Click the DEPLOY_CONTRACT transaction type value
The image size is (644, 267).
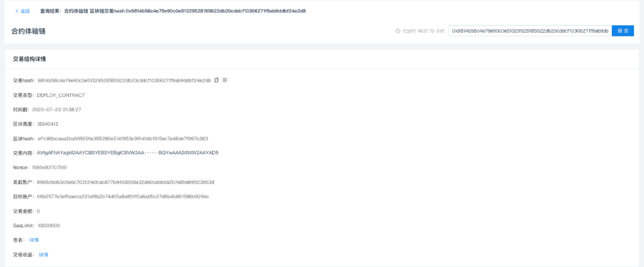[x=61, y=95]
